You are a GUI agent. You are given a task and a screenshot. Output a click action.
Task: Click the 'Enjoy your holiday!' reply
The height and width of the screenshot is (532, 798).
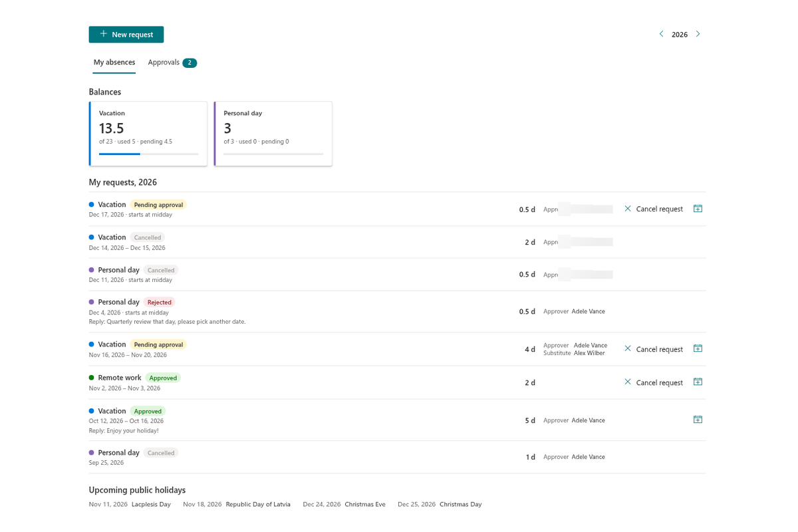coord(124,431)
